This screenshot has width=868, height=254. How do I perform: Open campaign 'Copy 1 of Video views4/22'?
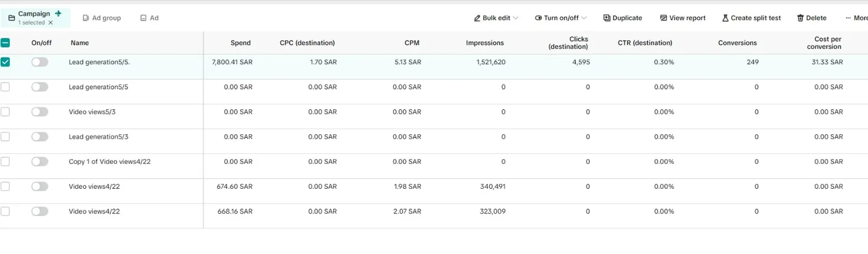click(x=110, y=161)
